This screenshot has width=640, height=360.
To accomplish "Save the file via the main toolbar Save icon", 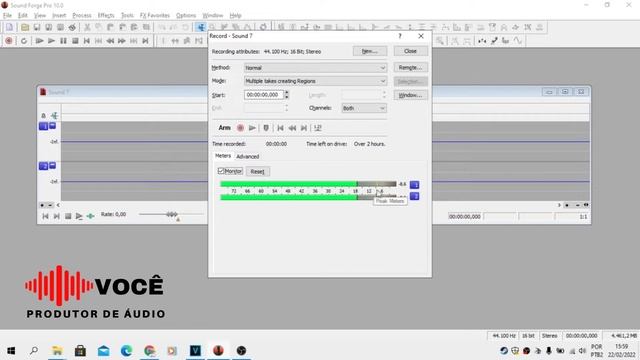I will tap(37, 27).
